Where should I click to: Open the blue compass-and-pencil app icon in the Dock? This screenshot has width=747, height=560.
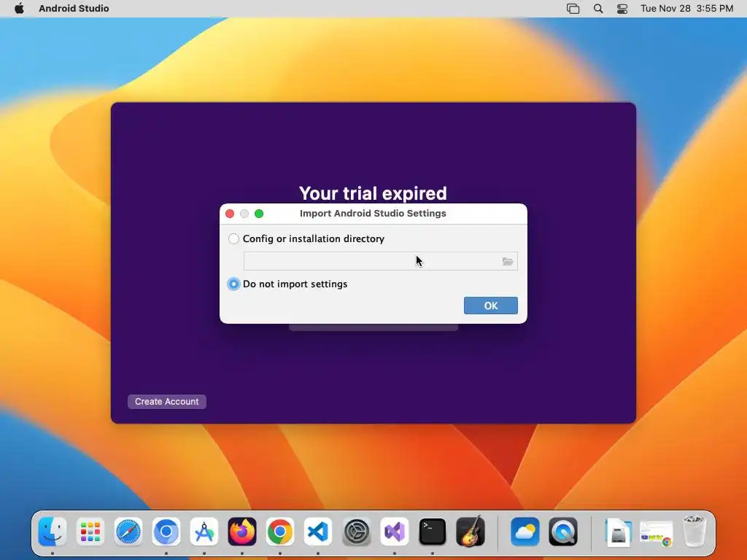[x=204, y=532]
